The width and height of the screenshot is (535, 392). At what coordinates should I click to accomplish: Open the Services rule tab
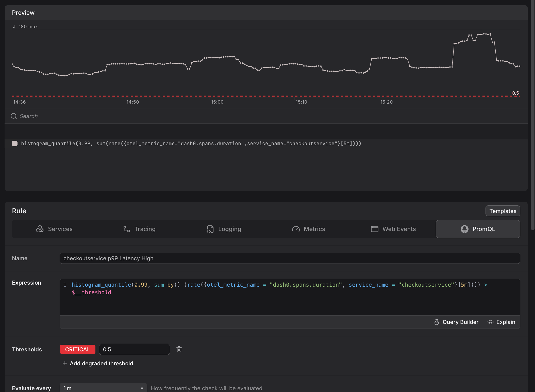tap(54, 229)
